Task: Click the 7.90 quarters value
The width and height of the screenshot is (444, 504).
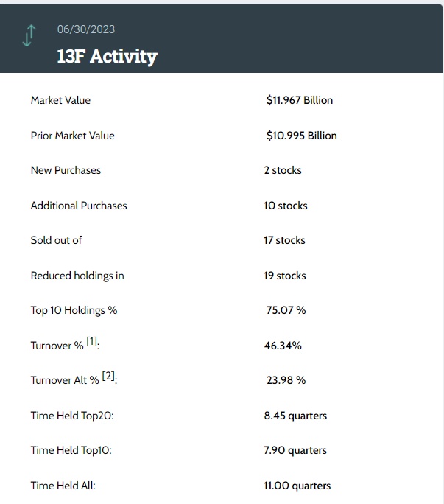Action: (295, 450)
